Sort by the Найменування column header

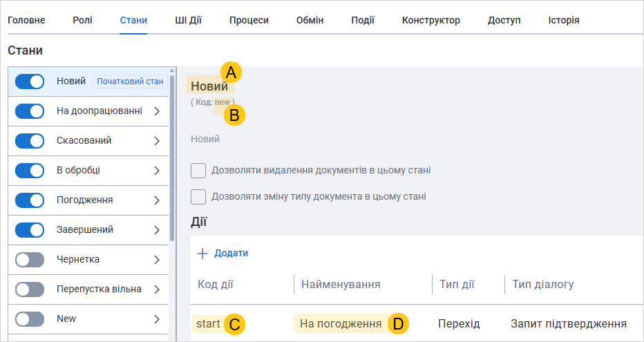(x=341, y=284)
